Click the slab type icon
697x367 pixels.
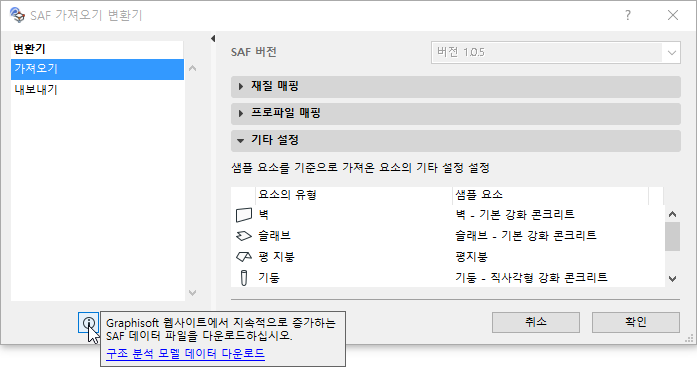pyautogui.click(x=244, y=236)
